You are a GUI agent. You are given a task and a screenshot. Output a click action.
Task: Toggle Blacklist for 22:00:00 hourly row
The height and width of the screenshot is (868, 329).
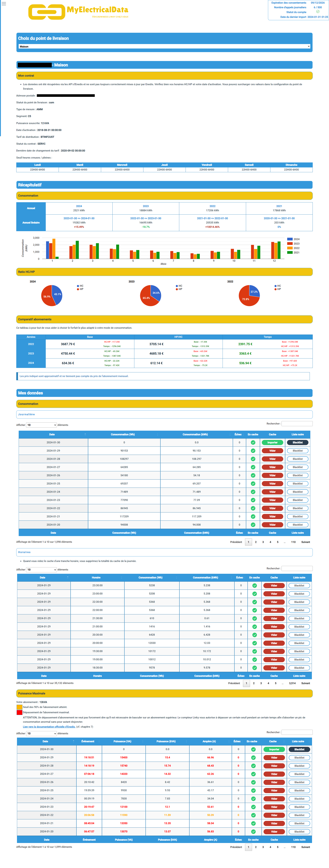click(x=299, y=610)
